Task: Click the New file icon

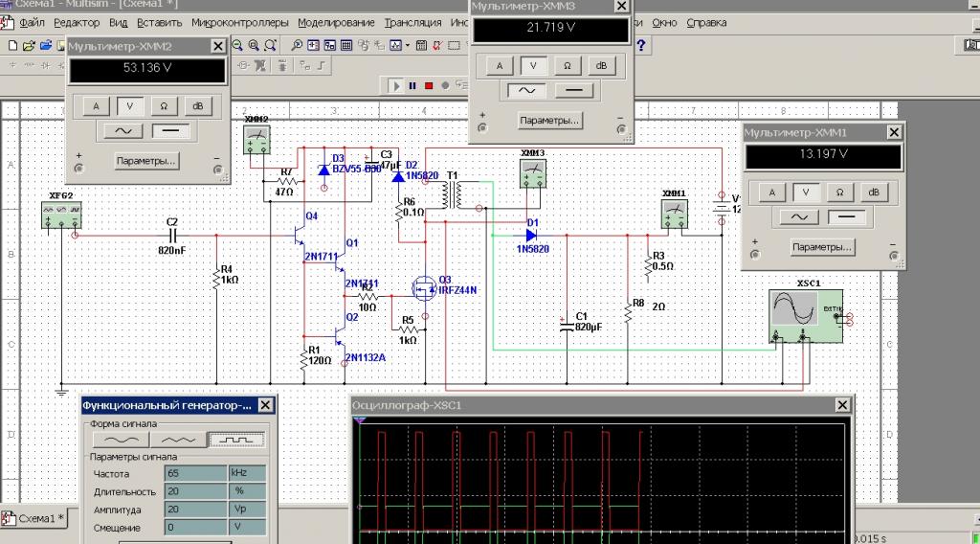Action: point(12,45)
